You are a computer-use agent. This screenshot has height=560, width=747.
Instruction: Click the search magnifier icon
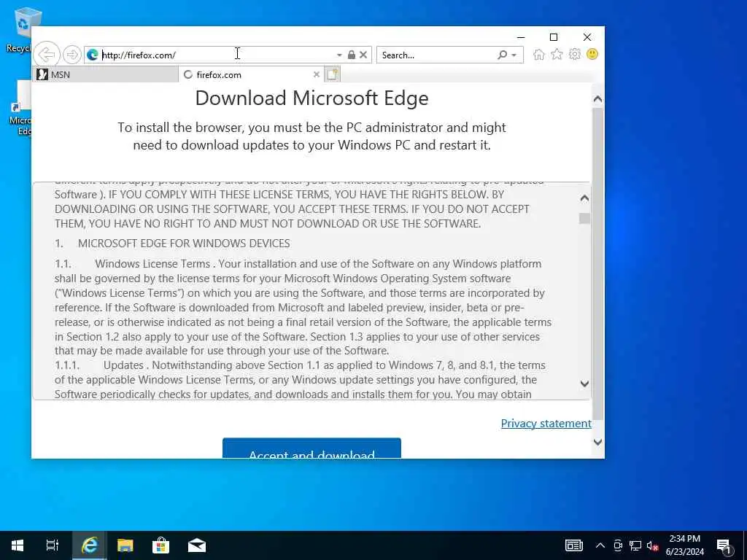click(x=502, y=55)
